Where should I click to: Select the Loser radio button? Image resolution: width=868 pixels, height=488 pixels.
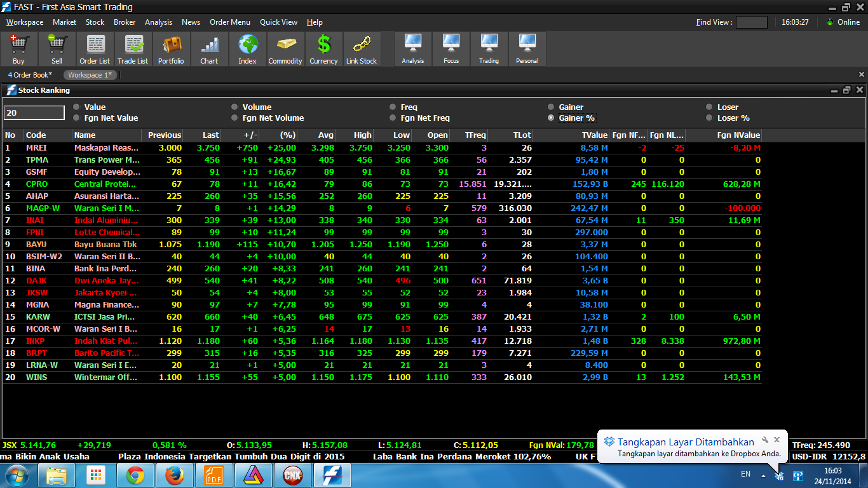tap(710, 107)
